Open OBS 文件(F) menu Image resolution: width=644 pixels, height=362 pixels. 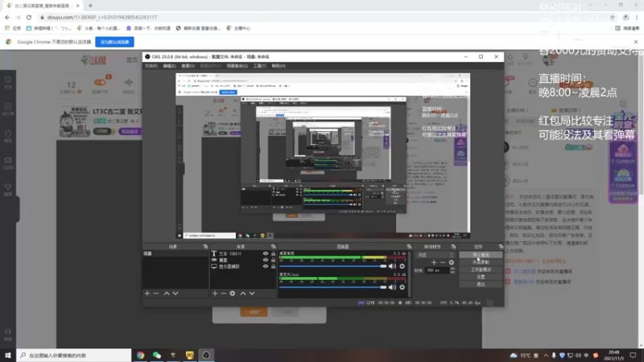[151, 66]
